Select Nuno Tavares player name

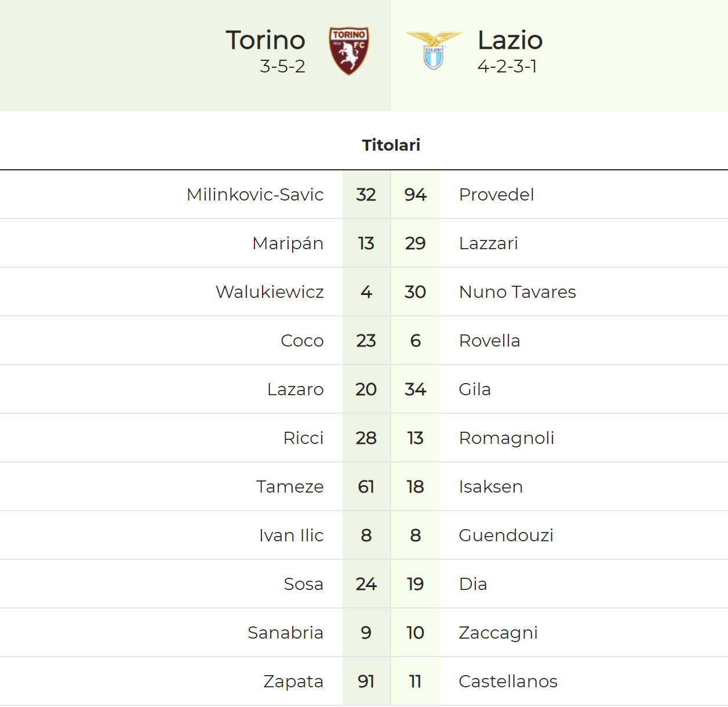[x=517, y=292]
